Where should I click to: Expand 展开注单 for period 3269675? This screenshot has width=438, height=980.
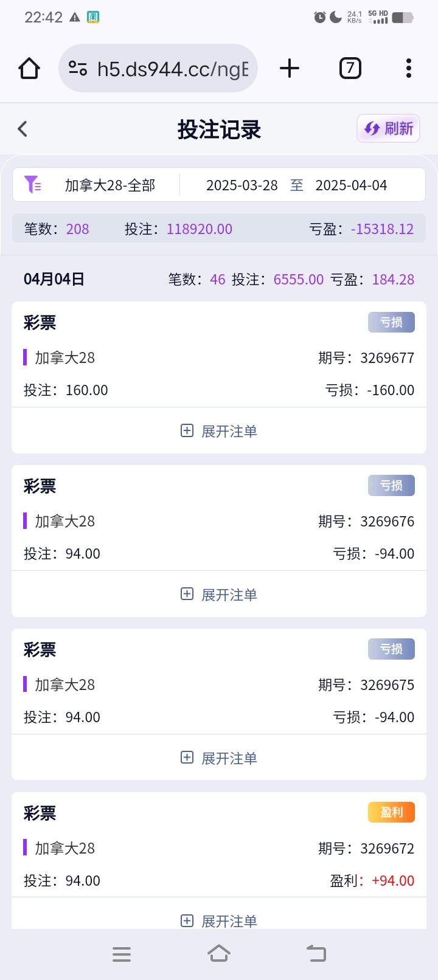click(219, 758)
